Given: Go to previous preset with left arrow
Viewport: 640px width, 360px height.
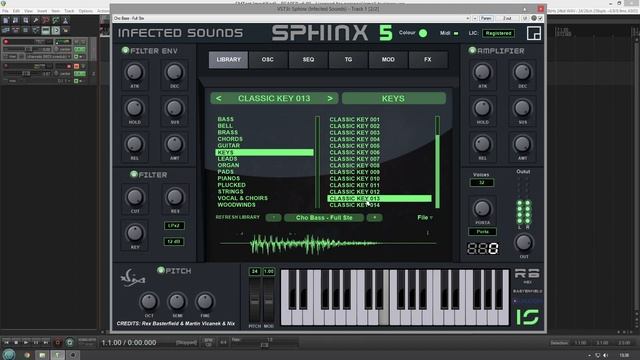Looking at the screenshot, I should tap(219, 98).
